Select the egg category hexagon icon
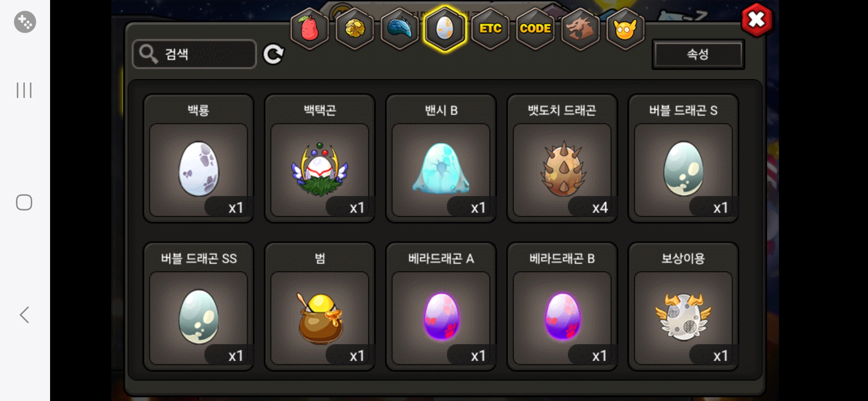The image size is (868, 401). pos(445,29)
